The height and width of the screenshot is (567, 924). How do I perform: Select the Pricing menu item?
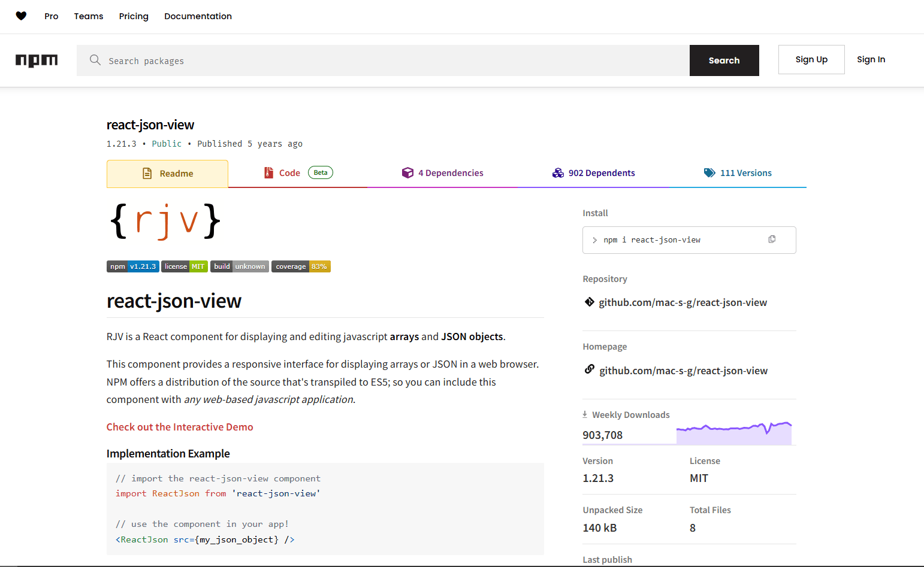pos(134,16)
